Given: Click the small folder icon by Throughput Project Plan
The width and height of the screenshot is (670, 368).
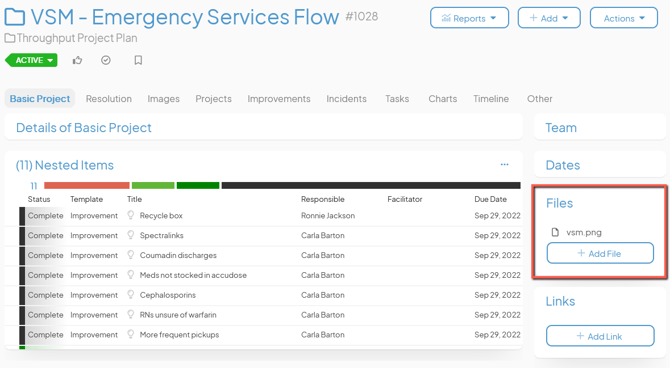Looking at the screenshot, I should coord(9,38).
